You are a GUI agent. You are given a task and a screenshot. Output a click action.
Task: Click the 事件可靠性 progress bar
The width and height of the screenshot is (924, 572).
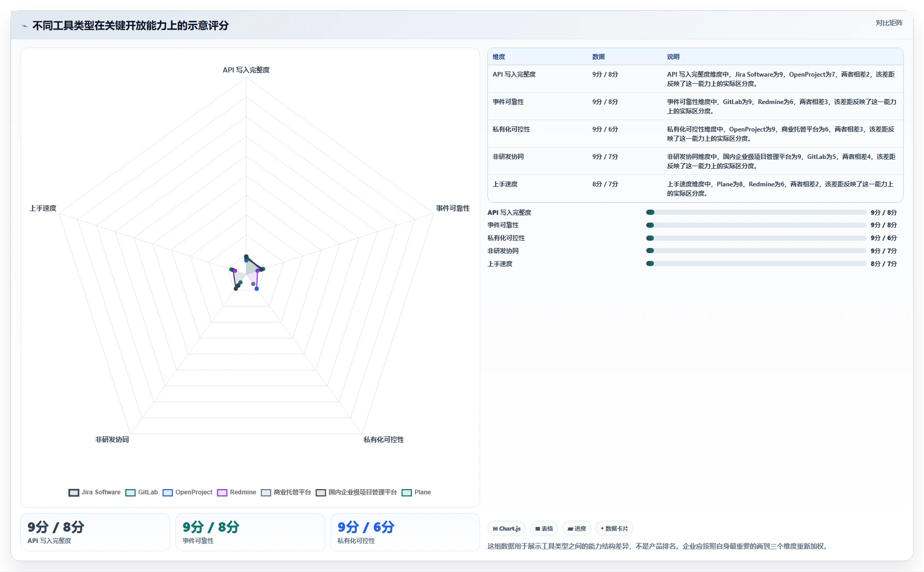tap(756, 225)
